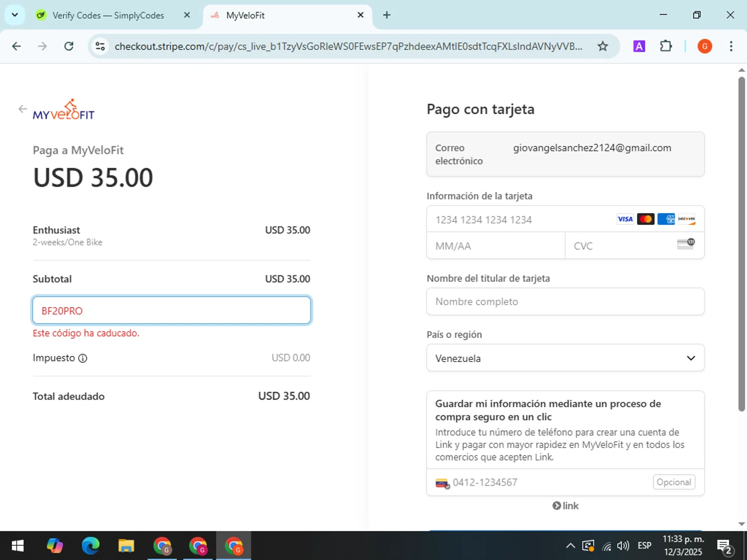This screenshot has width=747, height=560.
Task: Open the notifications center icon
Action: coord(725,547)
